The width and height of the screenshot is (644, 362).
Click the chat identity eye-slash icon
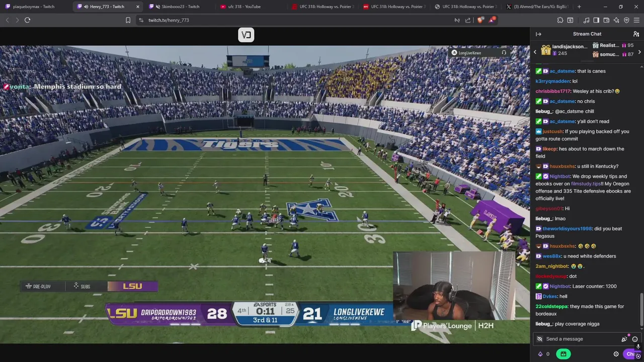pyautogui.click(x=540, y=339)
